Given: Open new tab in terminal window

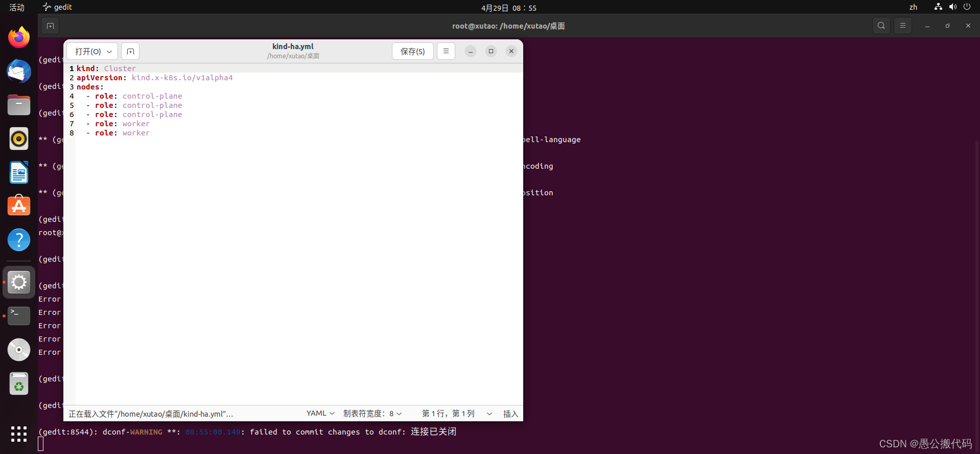Looking at the screenshot, I should (x=50, y=26).
